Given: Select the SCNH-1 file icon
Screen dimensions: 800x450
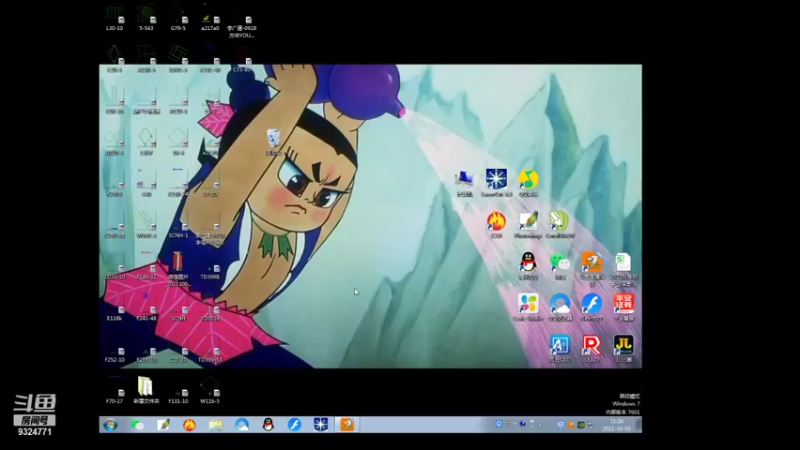Looking at the screenshot, I should pos(178,225).
